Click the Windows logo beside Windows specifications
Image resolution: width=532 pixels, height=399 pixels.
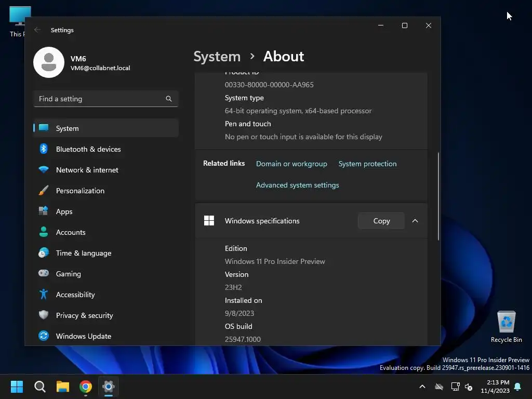(x=209, y=220)
